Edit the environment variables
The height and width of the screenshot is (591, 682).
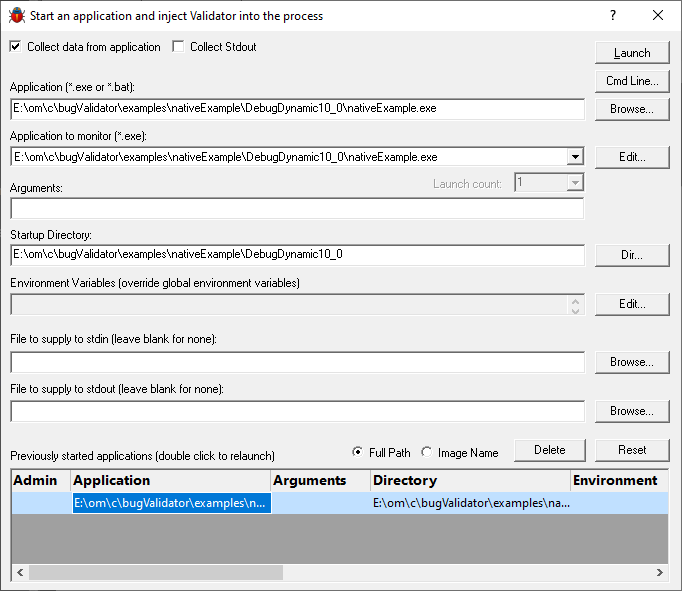(632, 304)
